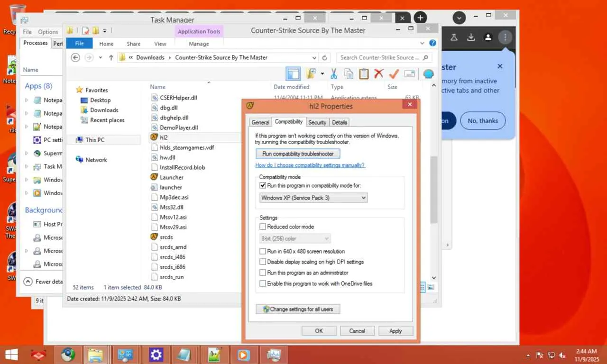Screen dimensions: 607x364
Task: Click the Rename icon in Explorer toolbar
Action: point(409,73)
